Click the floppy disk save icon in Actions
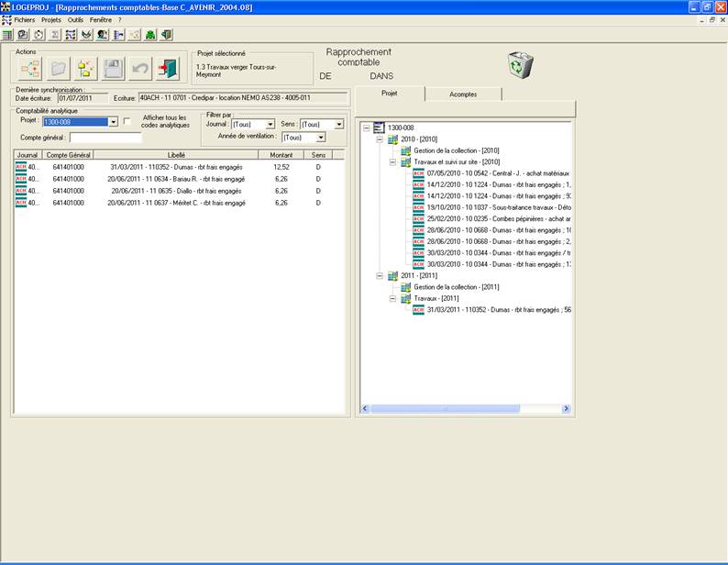 [x=113, y=69]
